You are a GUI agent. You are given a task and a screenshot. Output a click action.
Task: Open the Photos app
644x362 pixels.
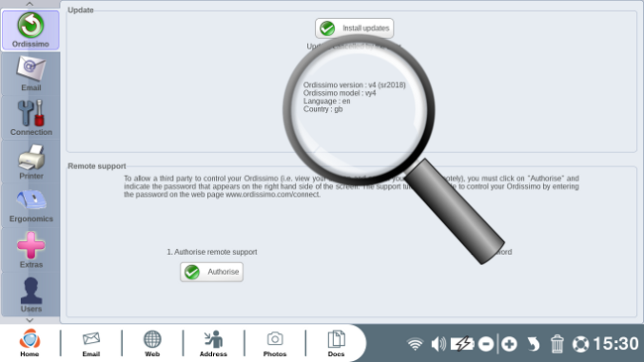[x=274, y=343]
